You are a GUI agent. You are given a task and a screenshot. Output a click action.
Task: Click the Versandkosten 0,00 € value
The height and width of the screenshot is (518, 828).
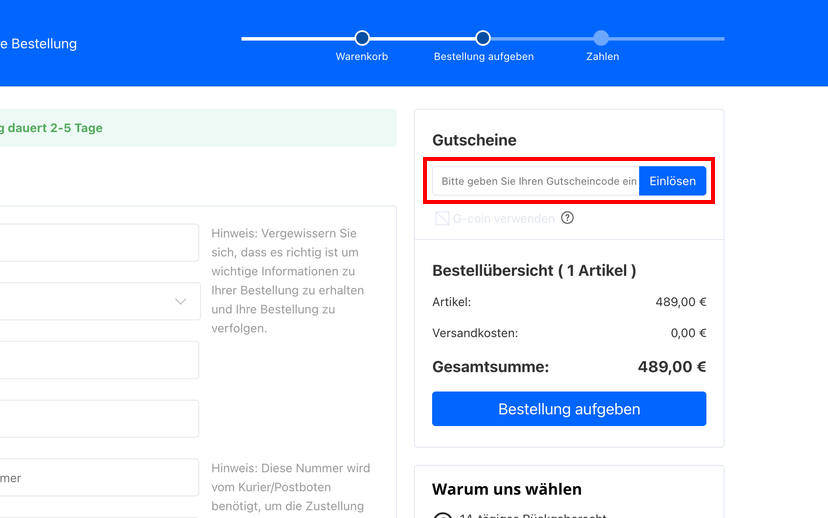pos(688,333)
